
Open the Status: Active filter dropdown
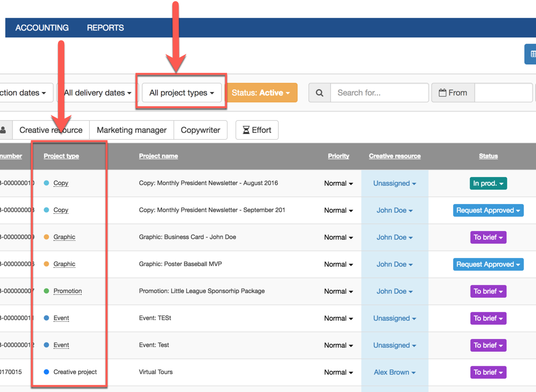tap(261, 93)
